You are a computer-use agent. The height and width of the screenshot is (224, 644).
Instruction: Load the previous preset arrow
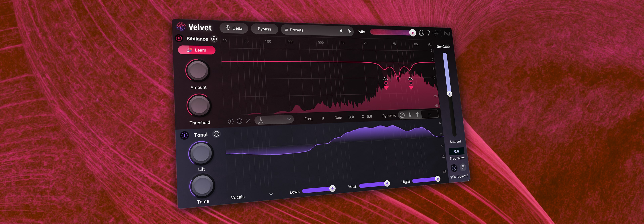[341, 31]
